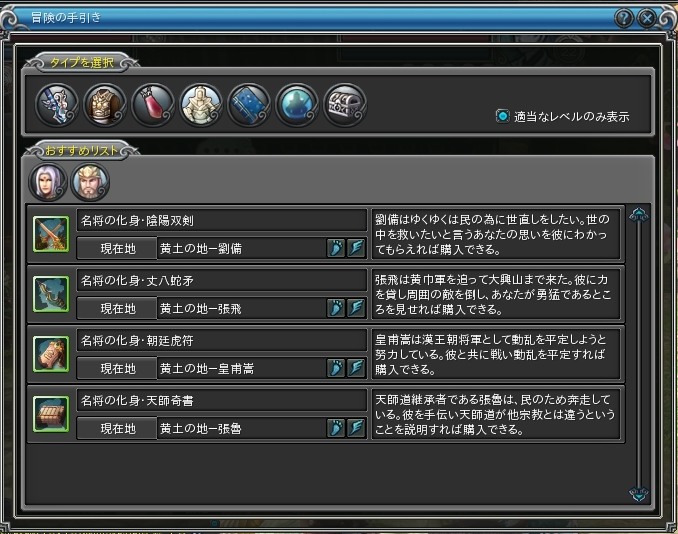Select the weapon type icon

pos(57,105)
